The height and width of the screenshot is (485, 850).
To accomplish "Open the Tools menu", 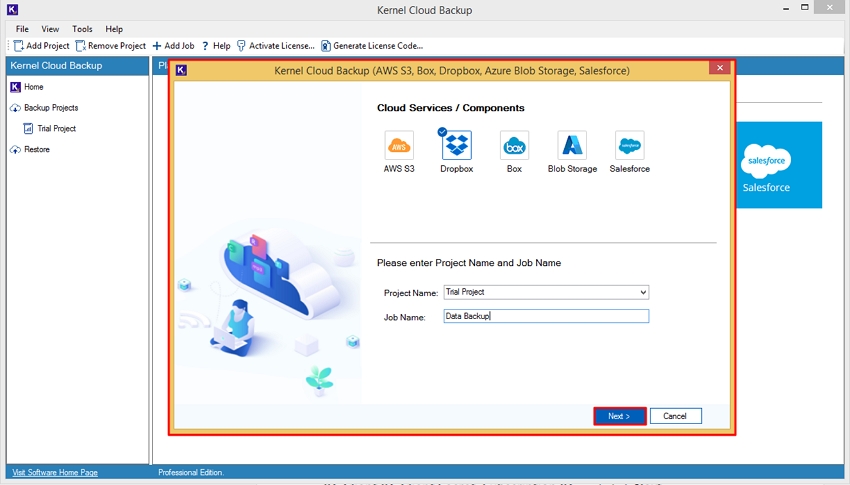I will tap(82, 29).
